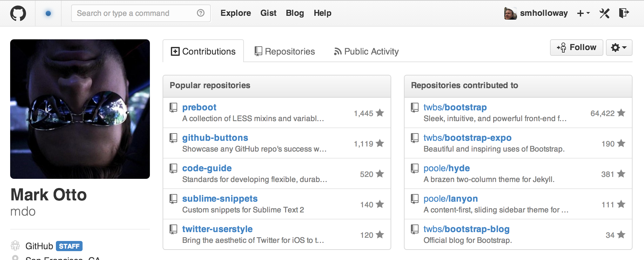Viewport: 644px width, 260px height.
Task: Open the twbs/bootstrap-blog repository link
Action: [466, 229]
